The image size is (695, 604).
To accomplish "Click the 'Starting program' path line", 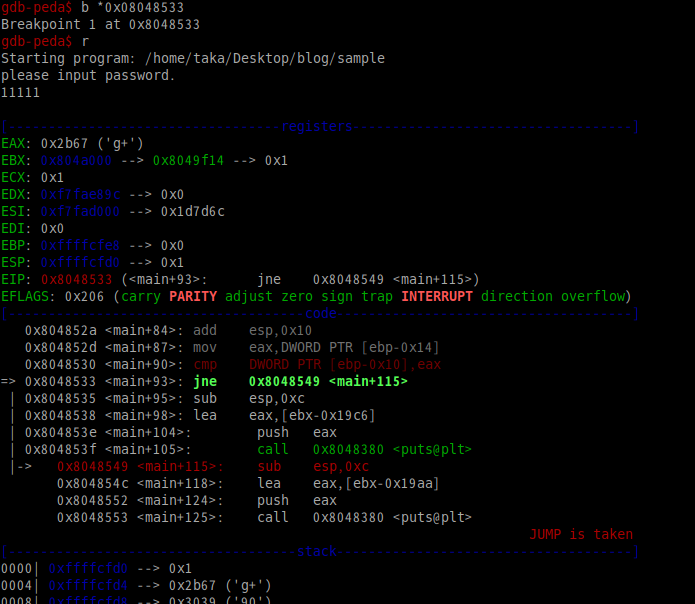I will (x=193, y=58).
